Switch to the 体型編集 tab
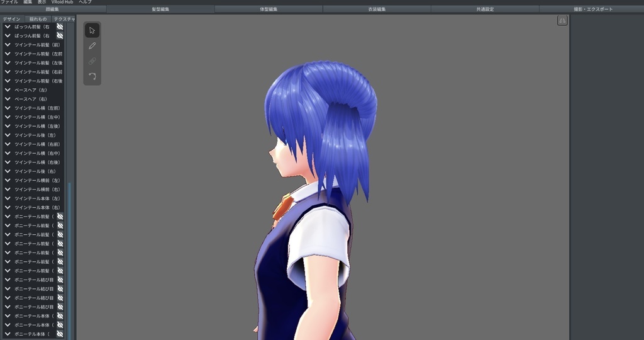This screenshot has height=340, width=644. tap(269, 9)
